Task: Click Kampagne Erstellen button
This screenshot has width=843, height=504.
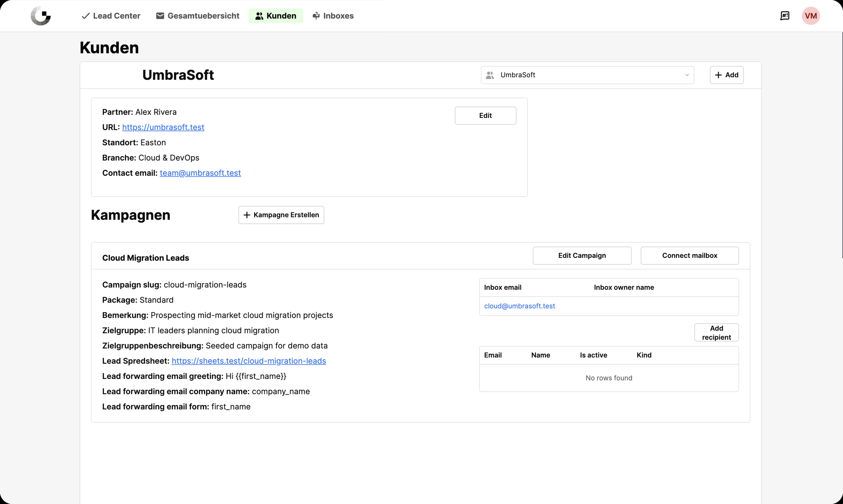Action: pos(281,215)
